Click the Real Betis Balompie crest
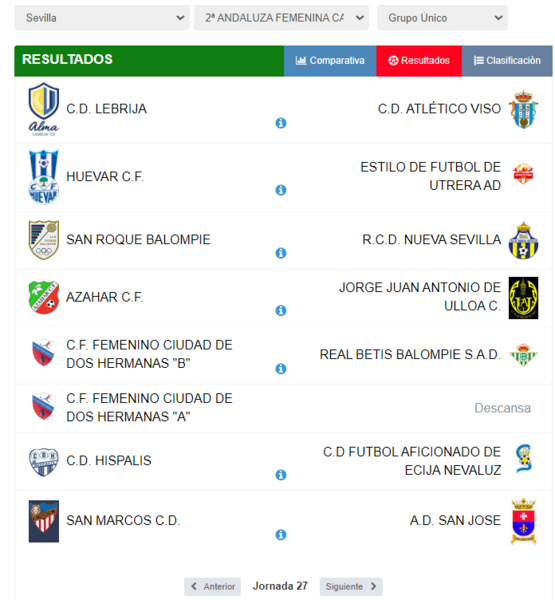555x600 pixels. tap(523, 355)
